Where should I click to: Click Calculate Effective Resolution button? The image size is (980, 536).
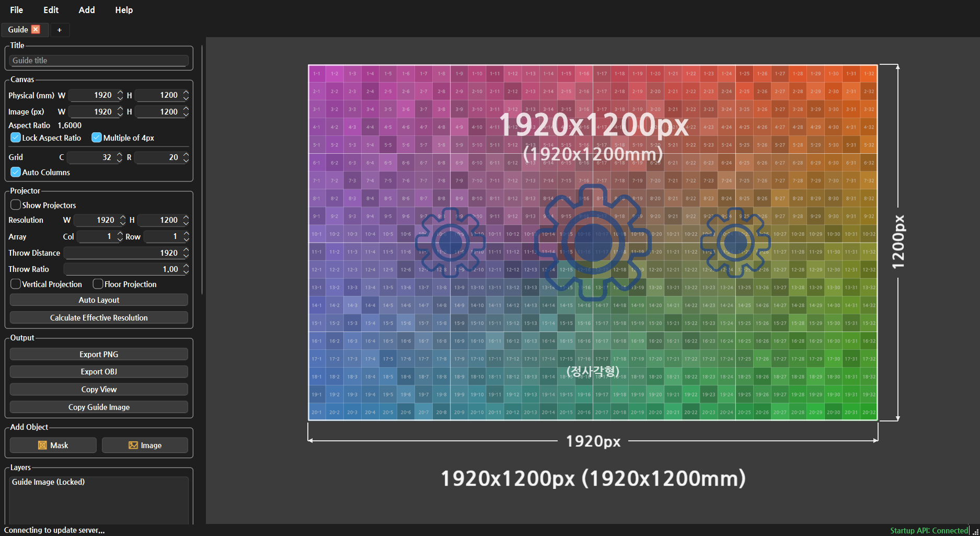[x=99, y=317]
